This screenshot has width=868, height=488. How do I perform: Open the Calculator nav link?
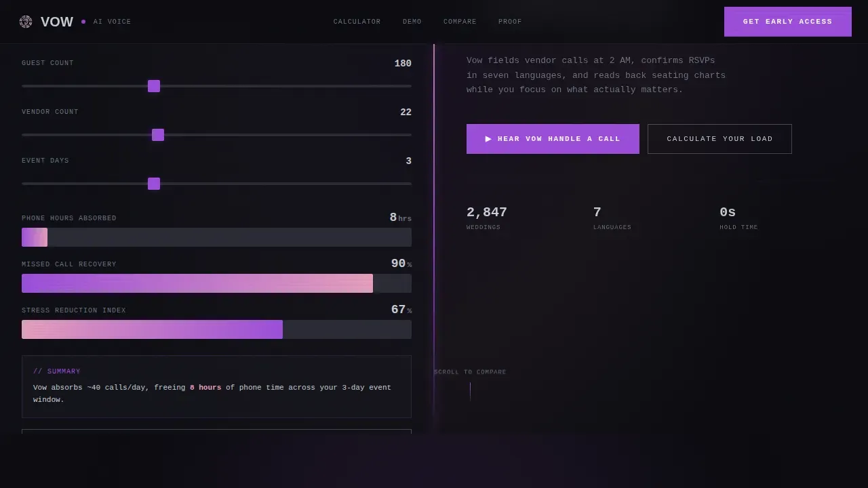(x=357, y=22)
